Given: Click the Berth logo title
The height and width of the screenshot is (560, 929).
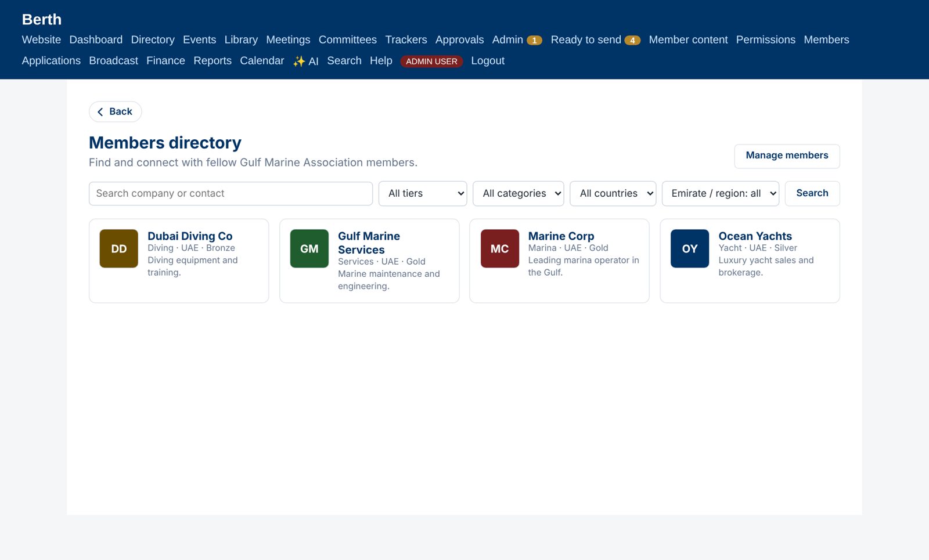Looking at the screenshot, I should (42, 19).
